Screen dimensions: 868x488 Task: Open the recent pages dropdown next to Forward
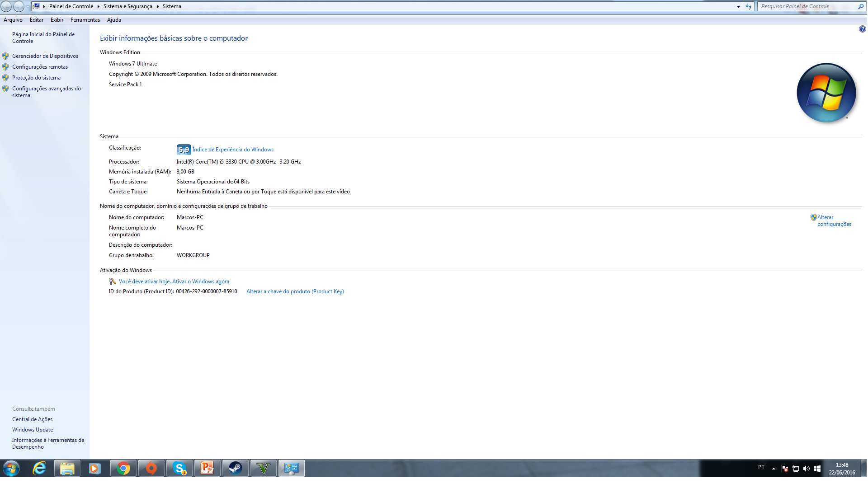click(x=28, y=6)
